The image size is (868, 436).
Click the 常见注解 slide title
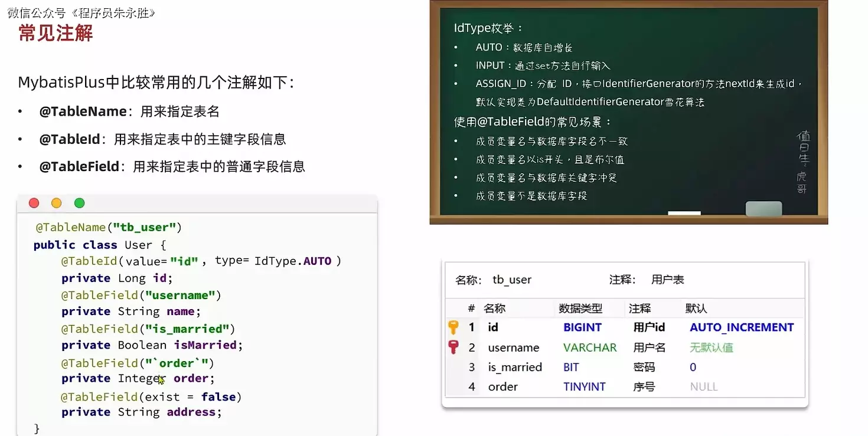tap(56, 33)
